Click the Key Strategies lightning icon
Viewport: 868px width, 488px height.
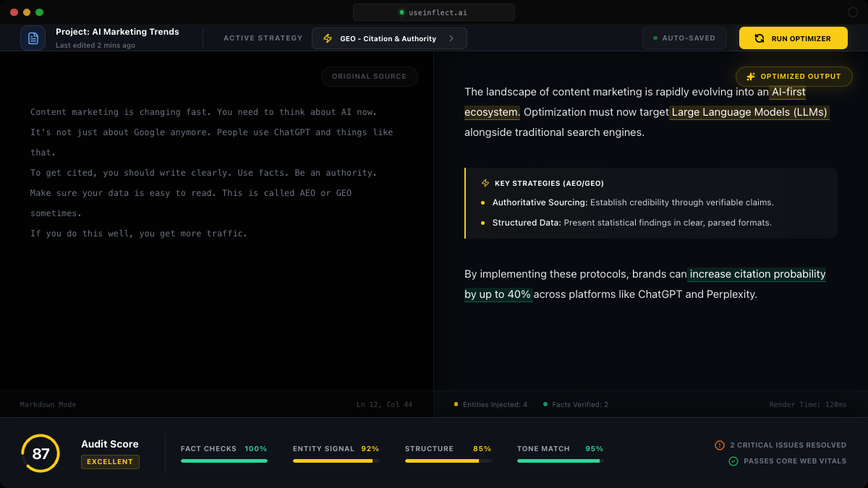485,184
